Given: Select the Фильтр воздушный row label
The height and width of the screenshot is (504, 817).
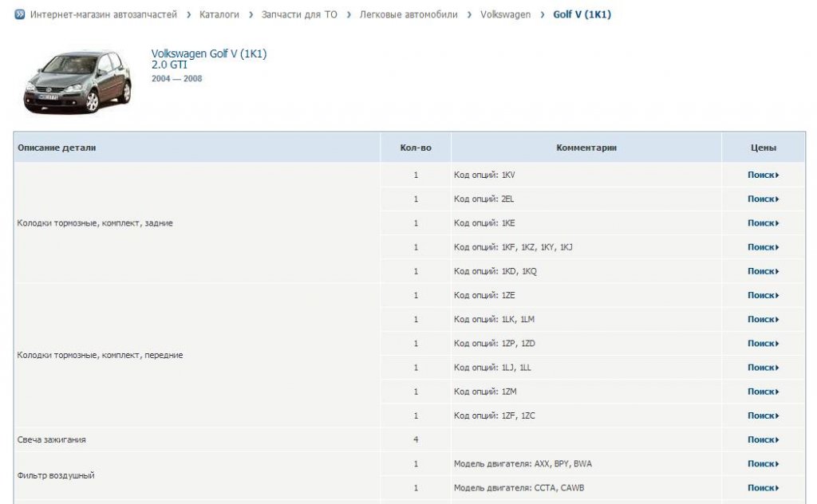Looking at the screenshot, I should (56, 475).
